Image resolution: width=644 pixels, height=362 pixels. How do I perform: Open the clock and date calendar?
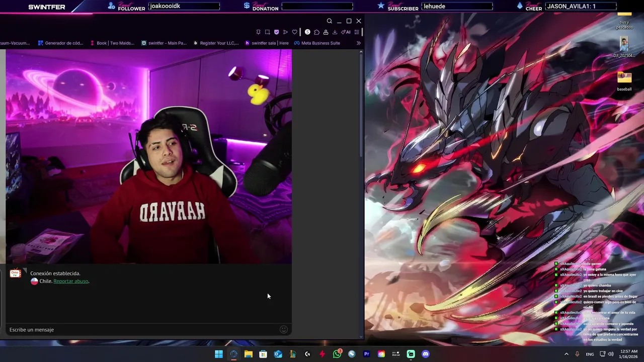point(629,354)
